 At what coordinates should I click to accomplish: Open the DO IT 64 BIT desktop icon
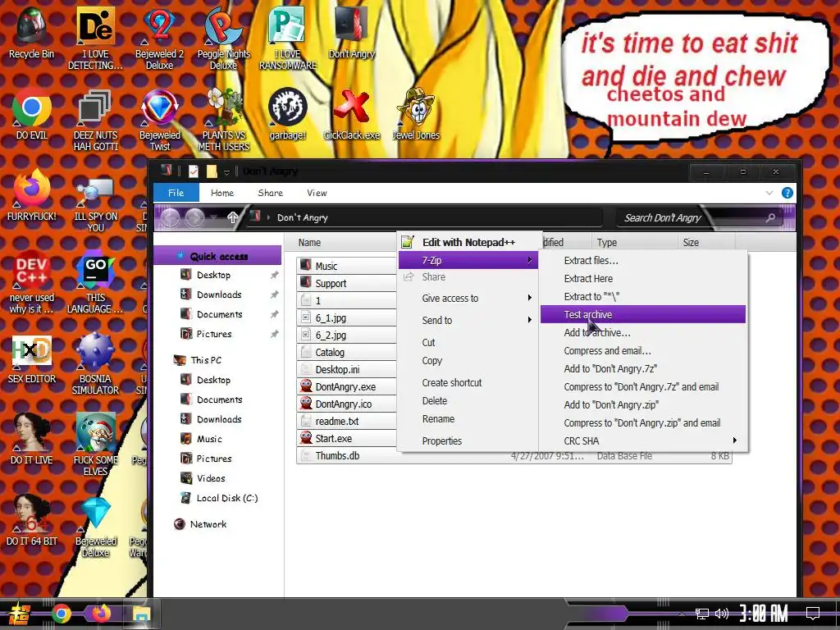pos(32,521)
